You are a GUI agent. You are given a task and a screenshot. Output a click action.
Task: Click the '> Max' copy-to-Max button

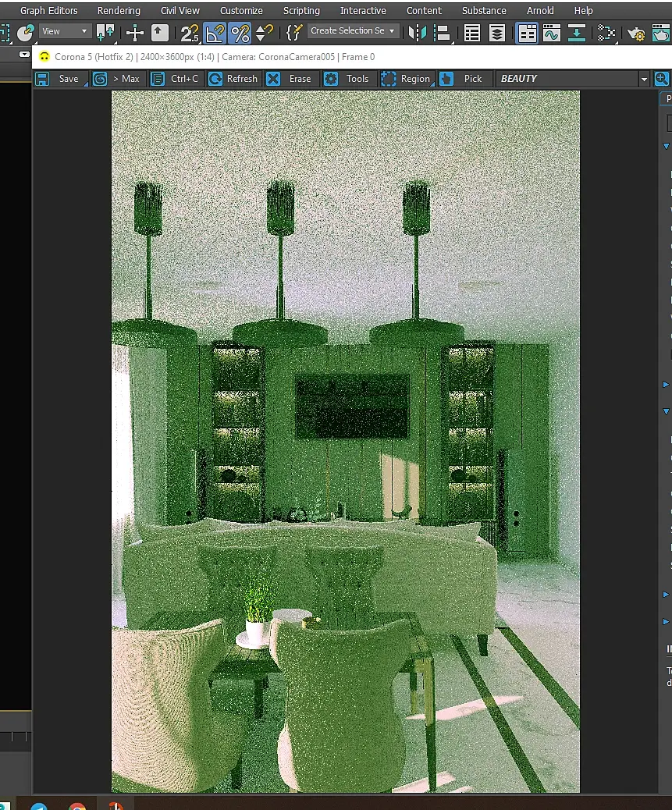(117, 79)
